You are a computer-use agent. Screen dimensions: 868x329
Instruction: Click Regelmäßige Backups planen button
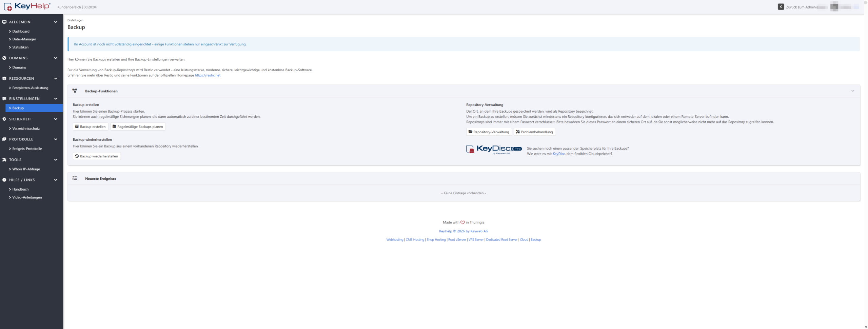tap(138, 127)
